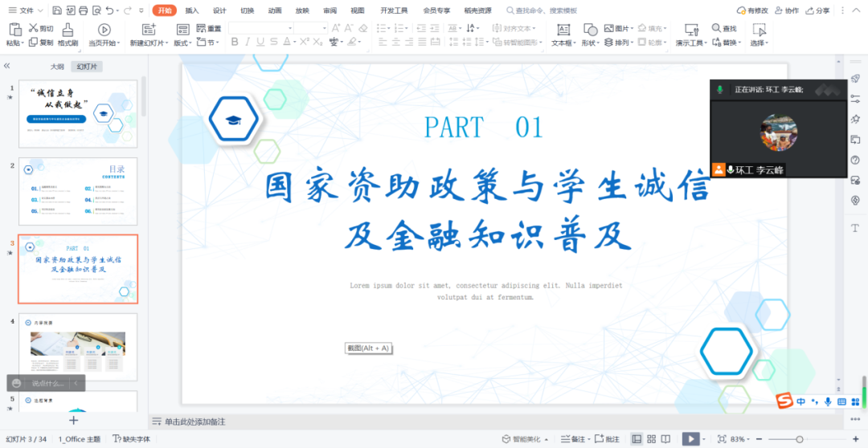This screenshot has width=868, height=448.
Task: Clear formatting with the eraser icon
Action: (x=363, y=27)
